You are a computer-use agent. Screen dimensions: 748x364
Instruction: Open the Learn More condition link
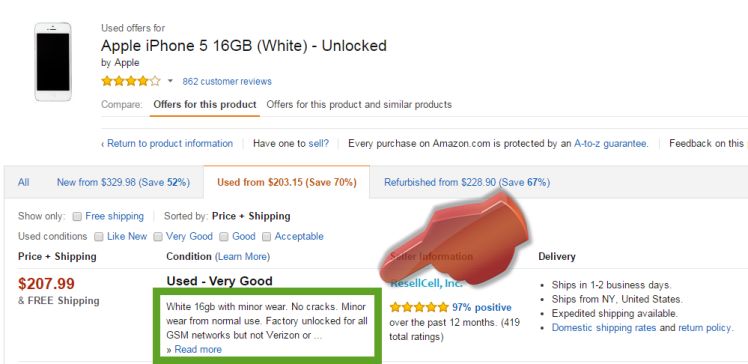click(242, 257)
